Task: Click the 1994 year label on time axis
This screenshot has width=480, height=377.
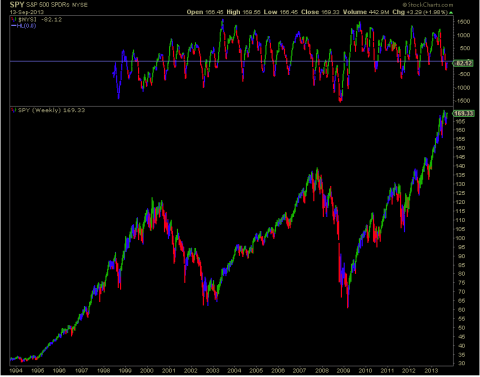Action: 16,371
